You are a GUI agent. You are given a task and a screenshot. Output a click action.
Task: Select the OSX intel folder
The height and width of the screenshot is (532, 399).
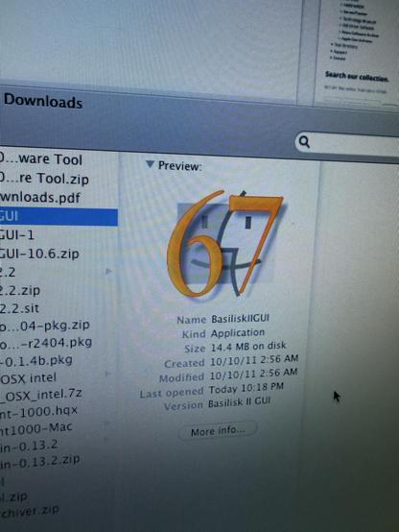point(28,377)
